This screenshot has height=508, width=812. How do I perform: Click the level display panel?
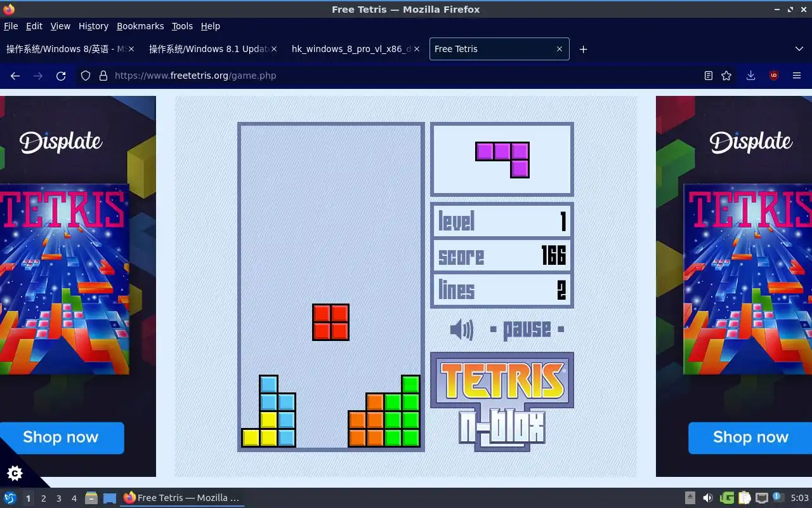(x=502, y=221)
